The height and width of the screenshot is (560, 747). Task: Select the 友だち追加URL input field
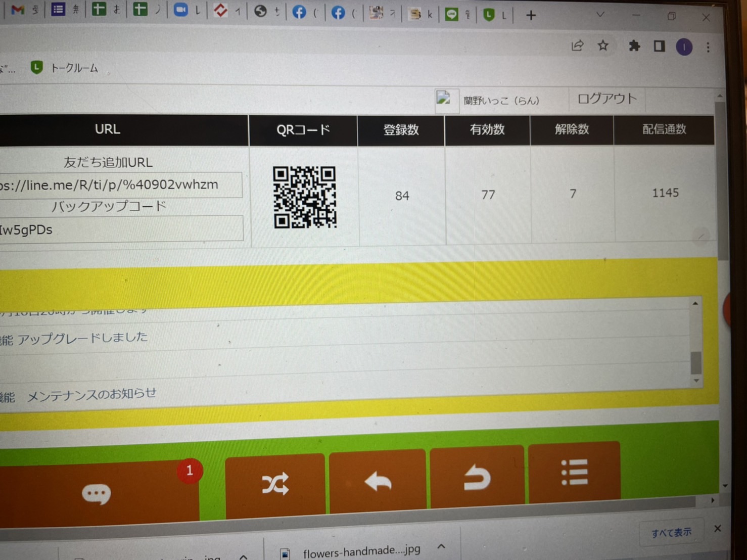pos(120,184)
